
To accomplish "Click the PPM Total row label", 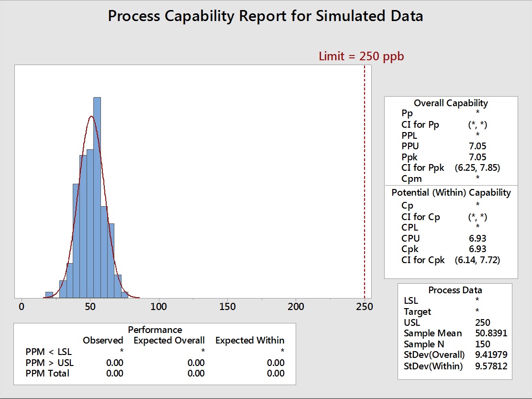I will coord(47,373).
